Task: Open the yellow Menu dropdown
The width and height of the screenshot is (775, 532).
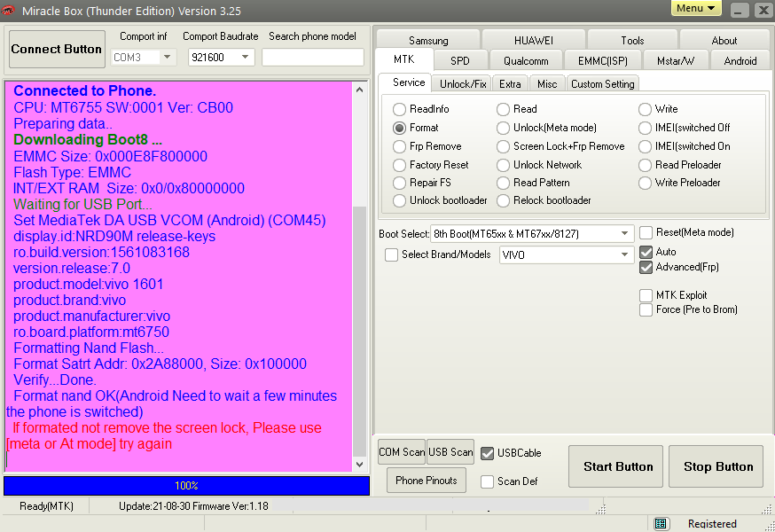Action: click(x=696, y=8)
